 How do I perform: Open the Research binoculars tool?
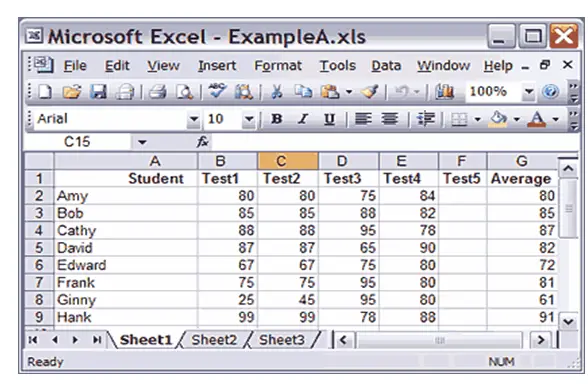pos(244,92)
